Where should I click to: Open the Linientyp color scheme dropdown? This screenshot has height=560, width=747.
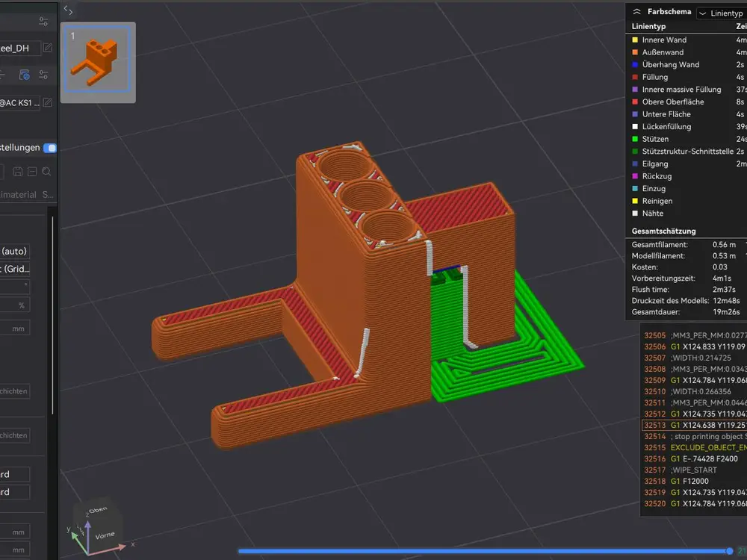click(x=722, y=13)
